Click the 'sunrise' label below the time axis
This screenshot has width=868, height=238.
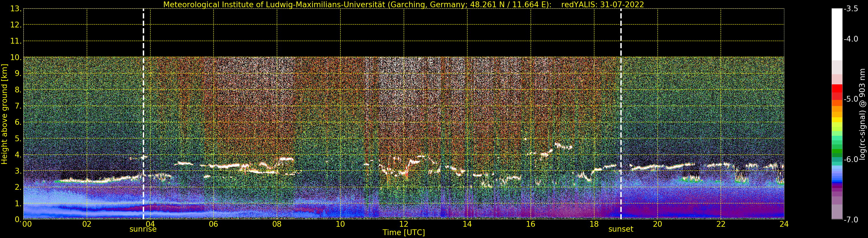pyautogui.click(x=143, y=229)
